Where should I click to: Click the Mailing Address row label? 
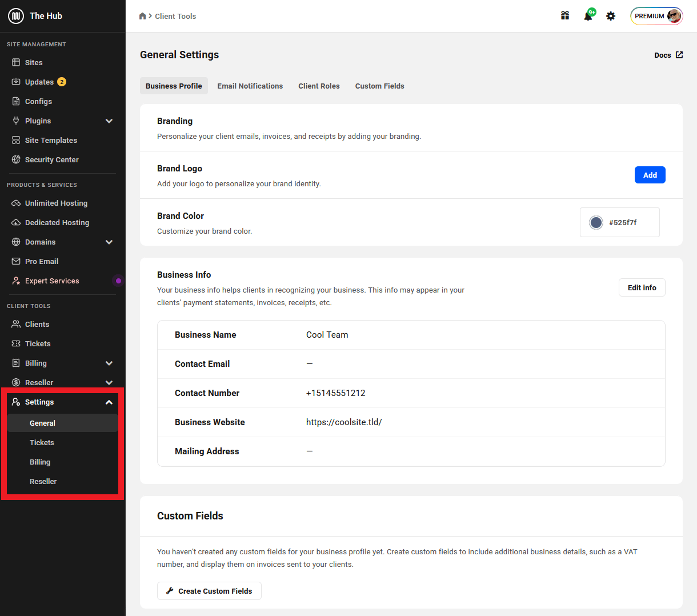[x=207, y=451]
